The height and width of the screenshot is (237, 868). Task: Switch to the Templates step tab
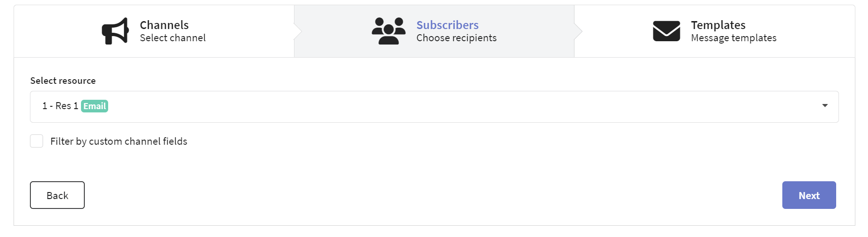pos(714,31)
